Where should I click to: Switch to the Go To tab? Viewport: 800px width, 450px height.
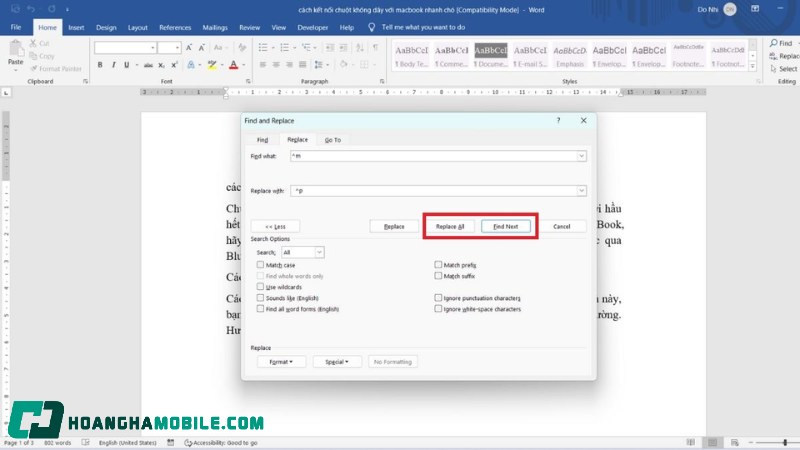click(332, 140)
